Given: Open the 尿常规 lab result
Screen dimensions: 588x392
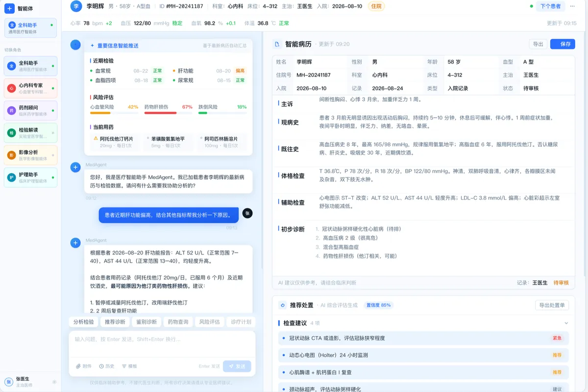Looking at the screenshot, I should tap(209, 80).
